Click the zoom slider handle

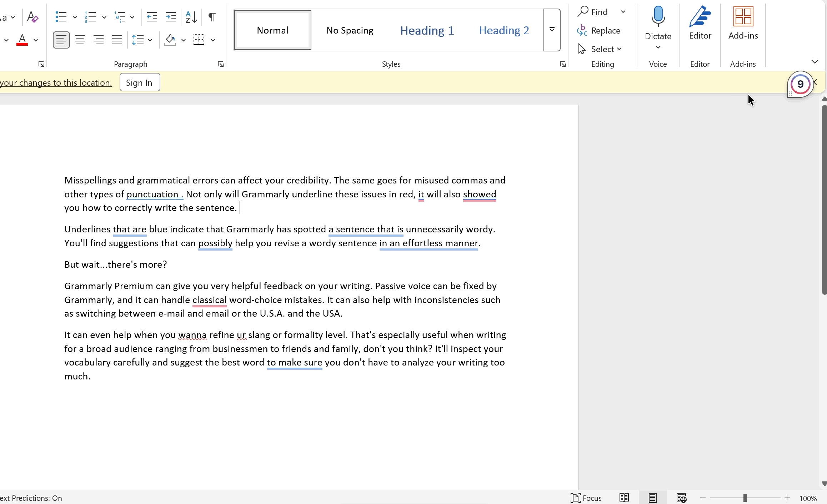pos(745,498)
